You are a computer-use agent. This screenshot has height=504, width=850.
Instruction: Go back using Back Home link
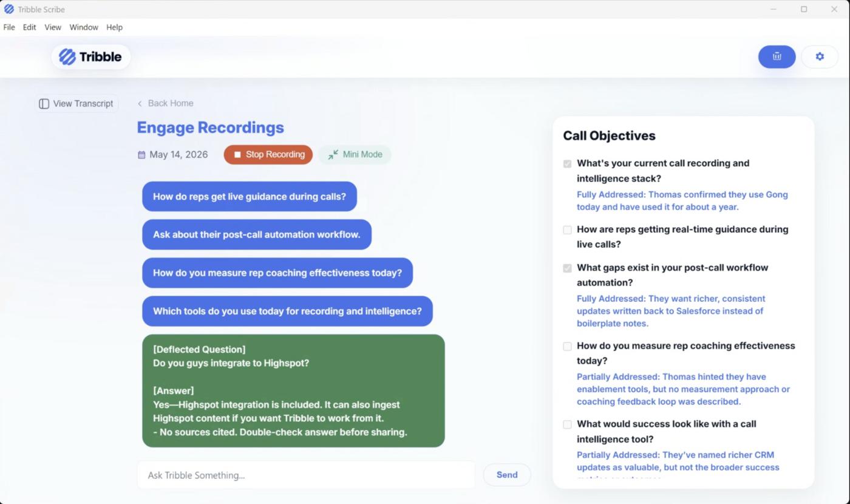165,103
